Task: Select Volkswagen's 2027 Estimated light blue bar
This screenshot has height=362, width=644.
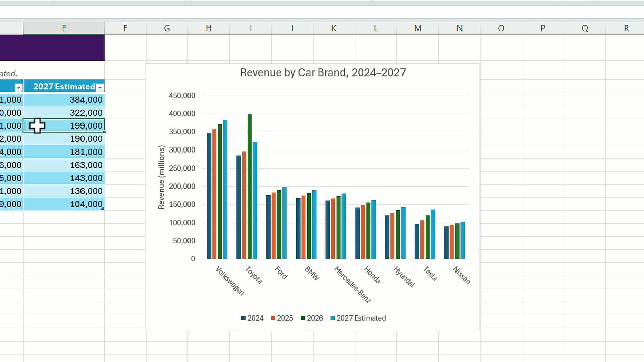Action: click(225, 189)
